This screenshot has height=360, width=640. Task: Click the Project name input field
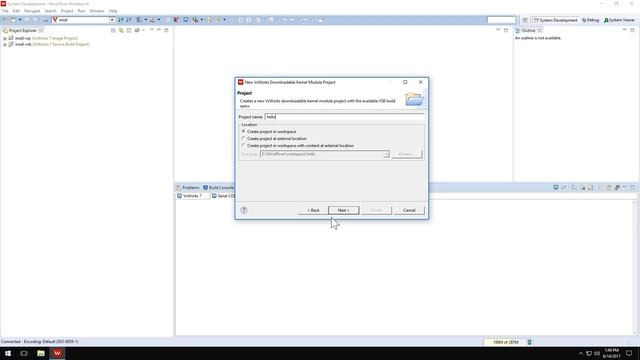point(344,117)
